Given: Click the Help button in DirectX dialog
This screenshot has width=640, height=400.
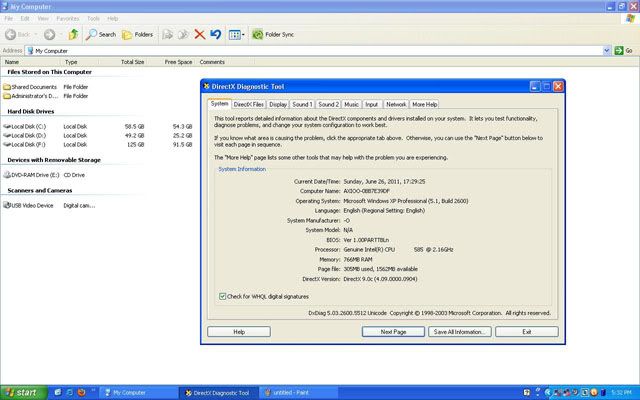Looking at the screenshot, I should (x=239, y=332).
